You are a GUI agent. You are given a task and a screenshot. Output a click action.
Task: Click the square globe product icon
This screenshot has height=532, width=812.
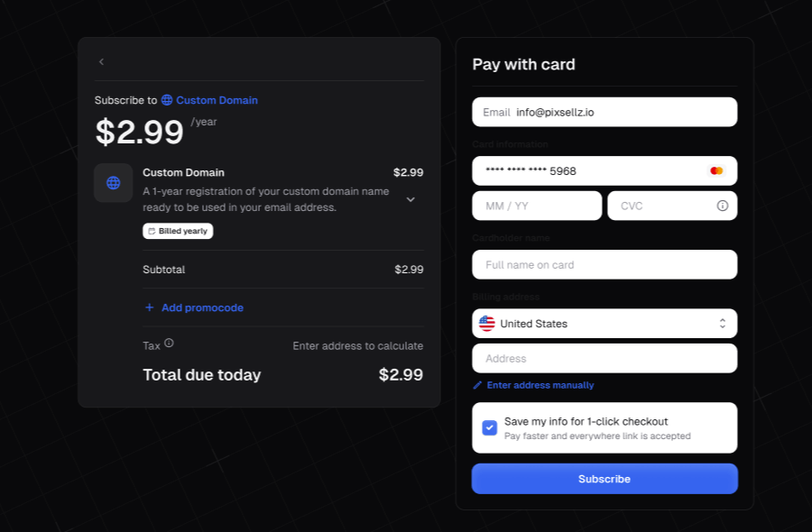[114, 183]
